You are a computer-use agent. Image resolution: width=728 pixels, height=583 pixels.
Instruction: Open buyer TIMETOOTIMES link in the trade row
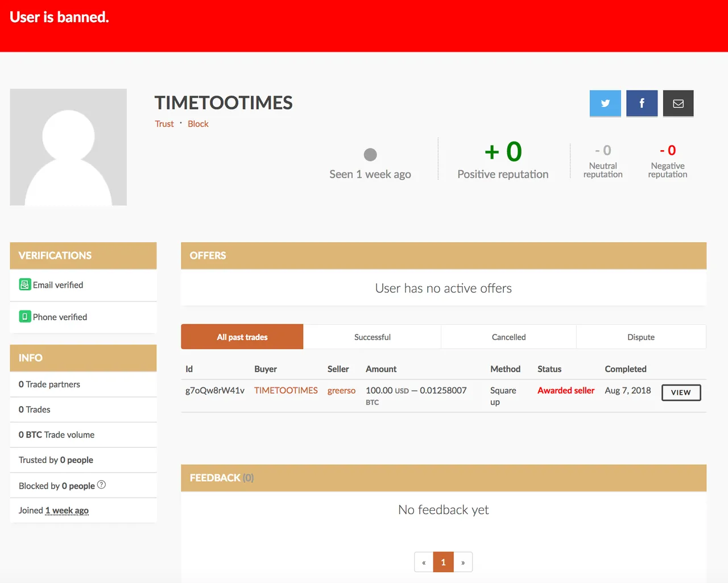(286, 390)
